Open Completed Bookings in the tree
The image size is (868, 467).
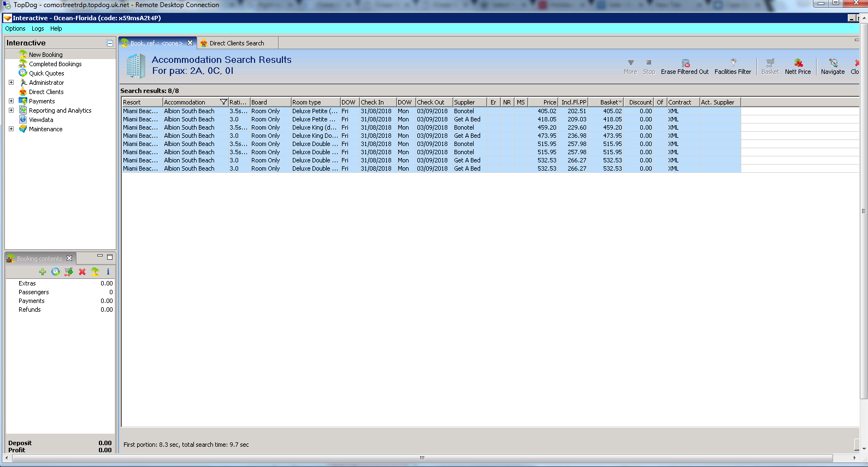pos(55,64)
